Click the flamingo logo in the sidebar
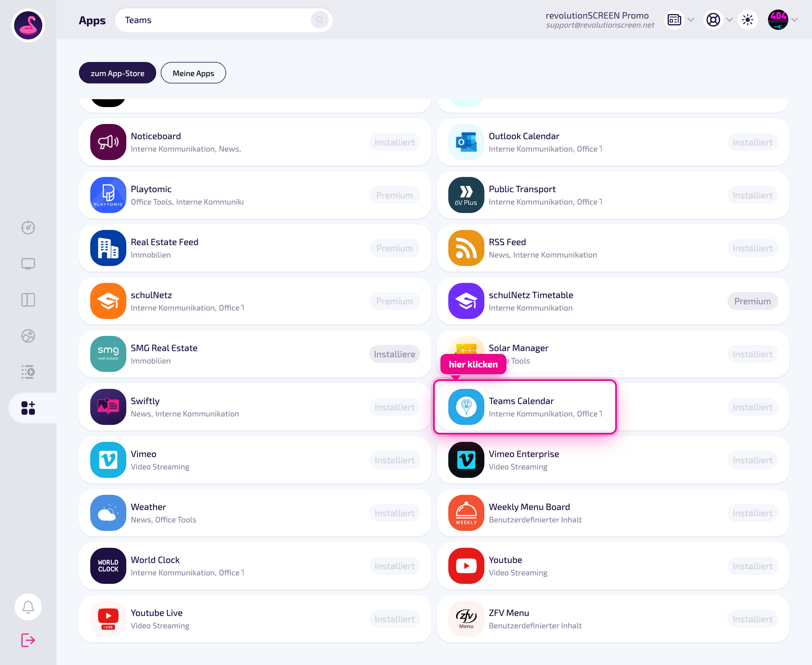This screenshot has height=665, width=812. point(28,25)
